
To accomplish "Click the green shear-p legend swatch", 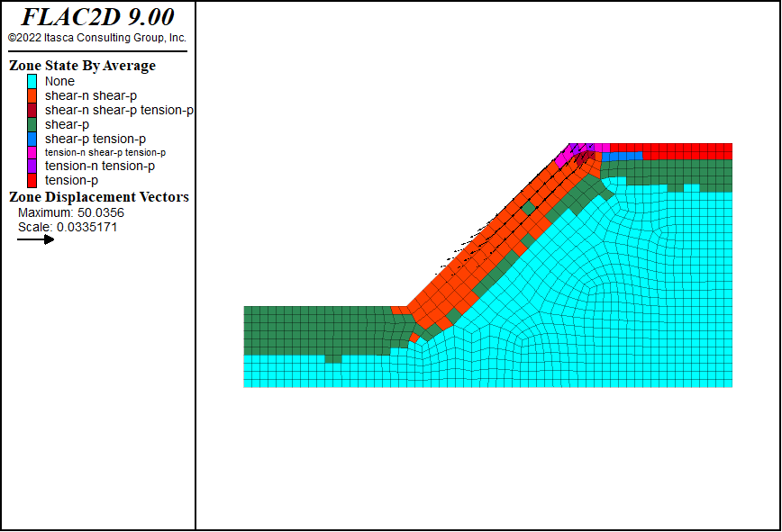I will [32, 124].
